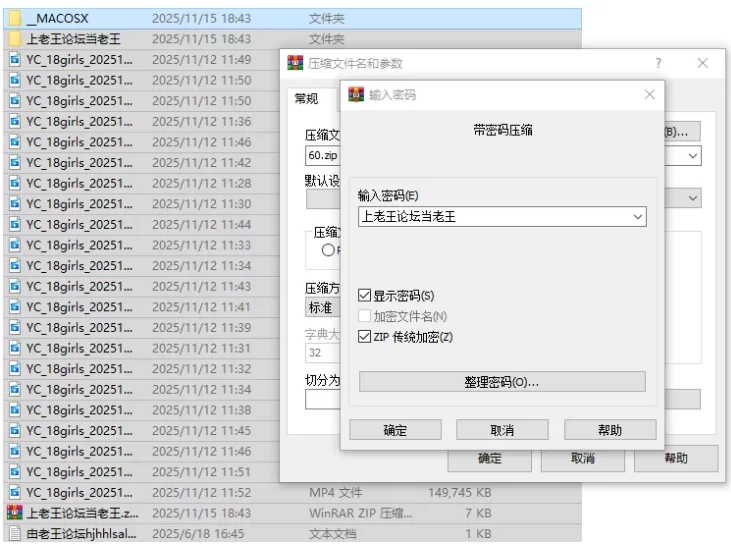Image resolution: width=731 pixels, height=552 pixels.
Task: Click 取消 in the 压缩文件名和参数 dialog
Action: tap(582, 460)
